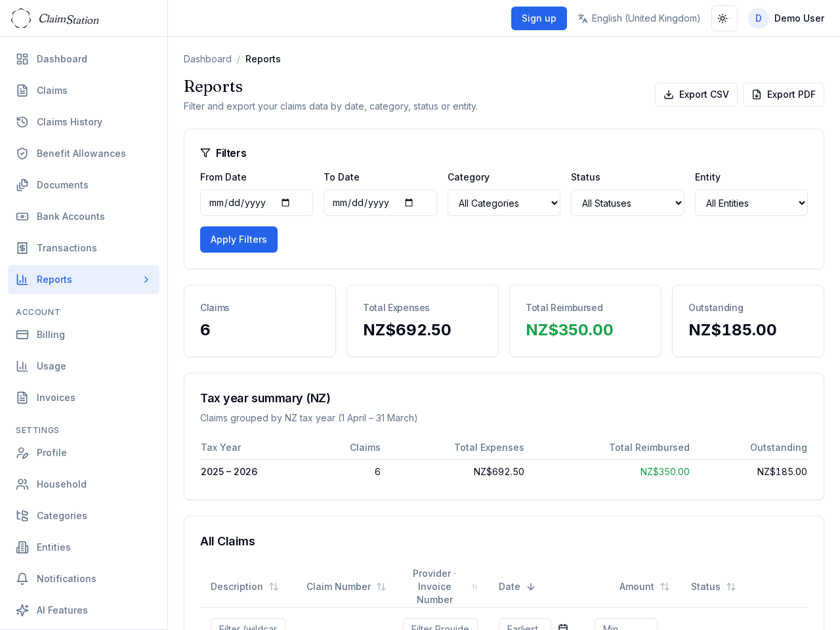Image resolution: width=840 pixels, height=630 pixels.
Task: Click the language translate icon
Action: pos(582,18)
